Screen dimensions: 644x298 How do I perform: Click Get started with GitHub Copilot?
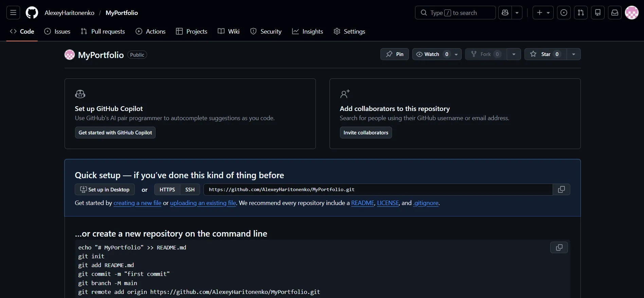tap(115, 133)
